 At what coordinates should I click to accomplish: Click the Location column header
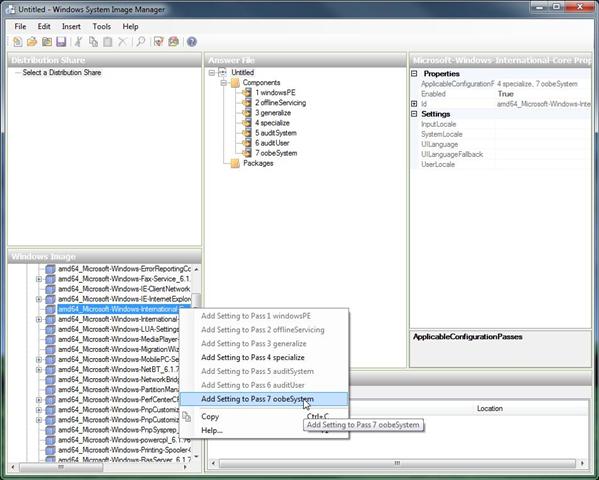(490, 409)
